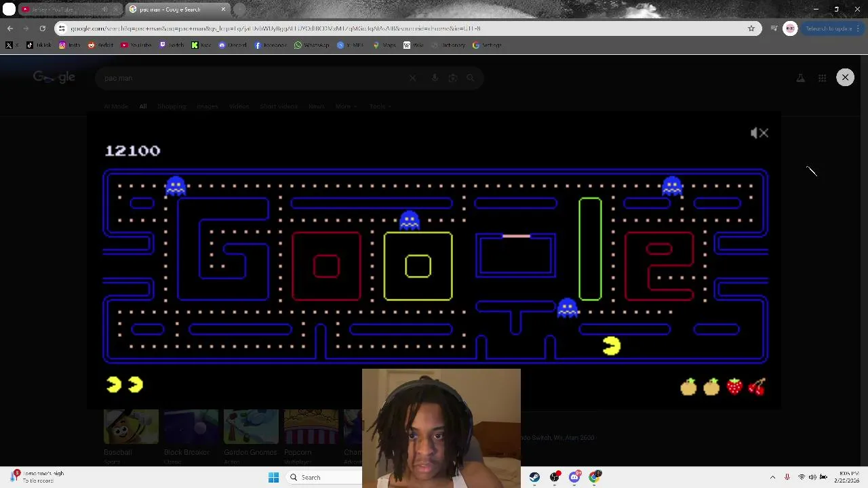Close the Pac-Man game overlay

845,77
